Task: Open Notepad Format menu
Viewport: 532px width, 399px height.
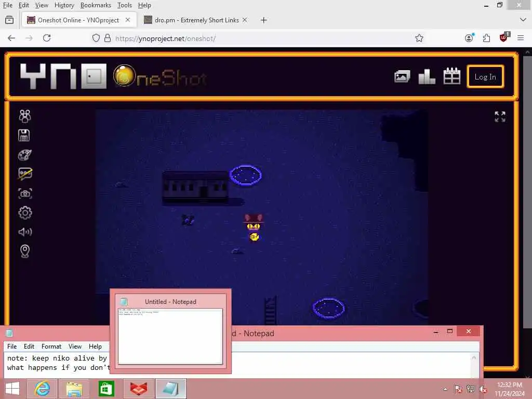Action: (x=51, y=347)
